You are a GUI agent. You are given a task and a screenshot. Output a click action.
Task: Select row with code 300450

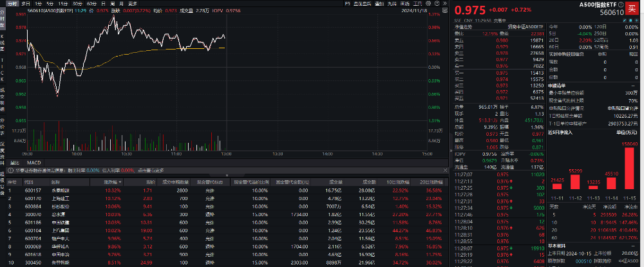[x=227, y=262]
